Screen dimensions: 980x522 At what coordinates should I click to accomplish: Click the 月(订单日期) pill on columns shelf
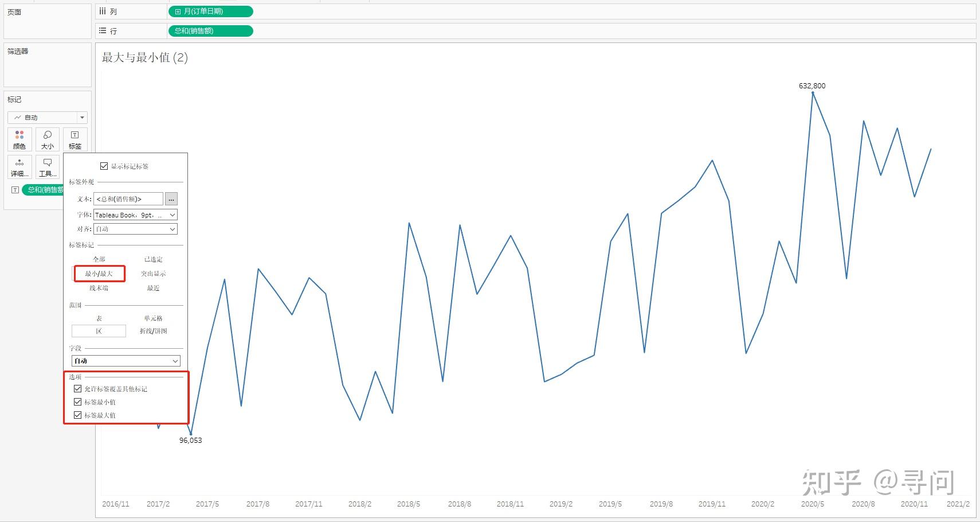pos(210,11)
